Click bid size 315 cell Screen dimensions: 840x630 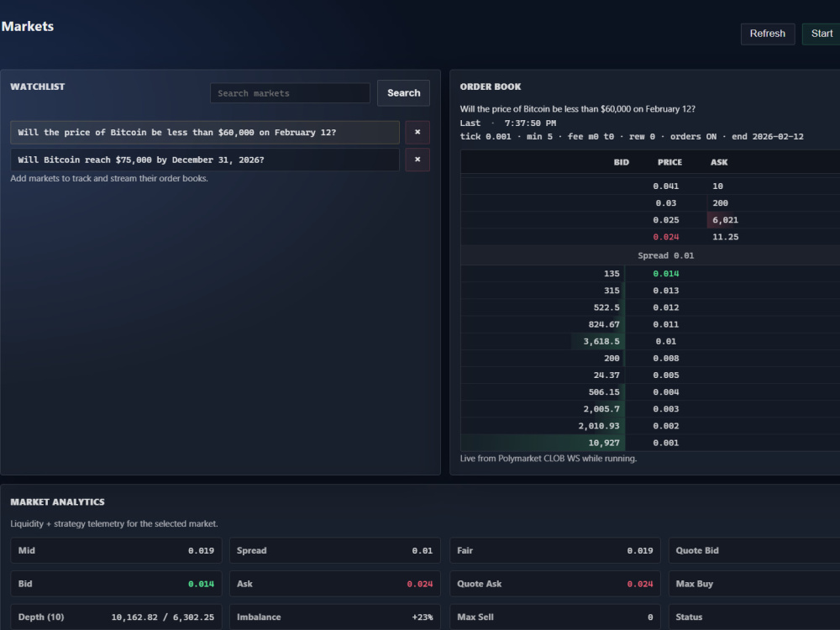[x=612, y=291]
